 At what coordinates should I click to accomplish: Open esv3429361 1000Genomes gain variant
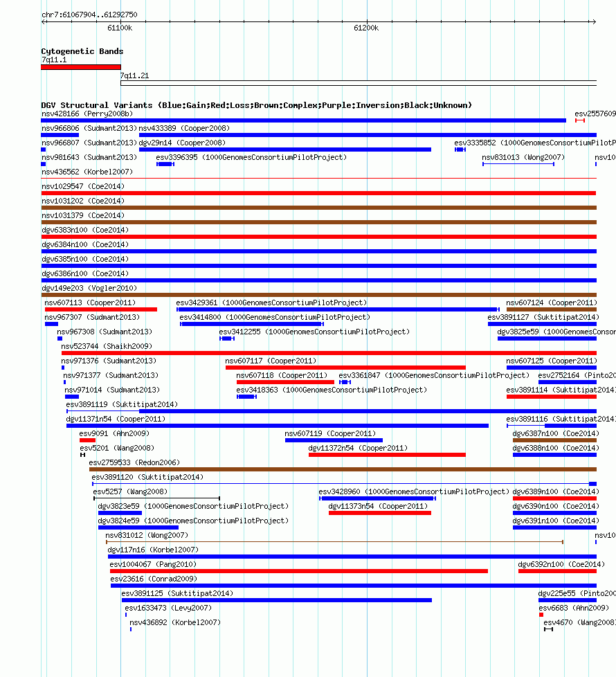(338, 309)
